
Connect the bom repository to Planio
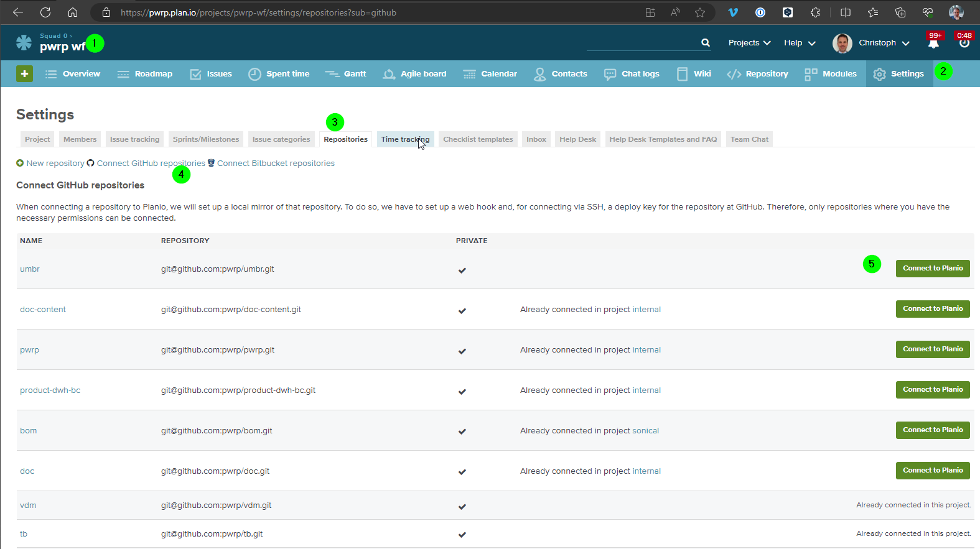coord(933,430)
